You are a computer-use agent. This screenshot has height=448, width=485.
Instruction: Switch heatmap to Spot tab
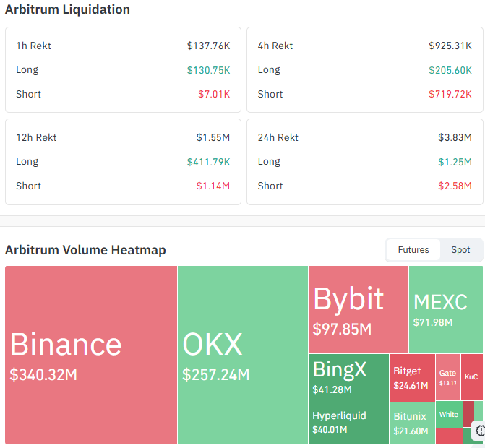[460, 250]
